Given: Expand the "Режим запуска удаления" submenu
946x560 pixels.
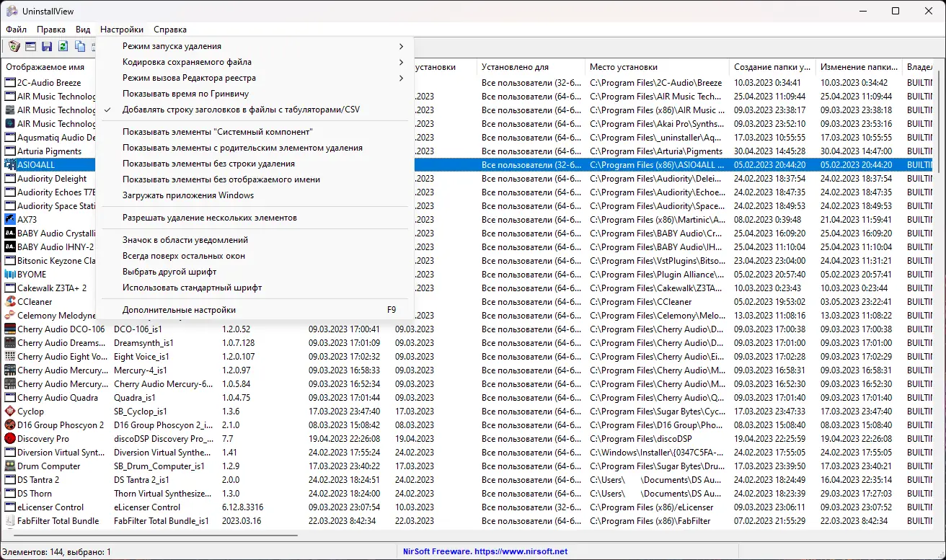Looking at the screenshot, I should pyautogui.click(x=255, y=46).
